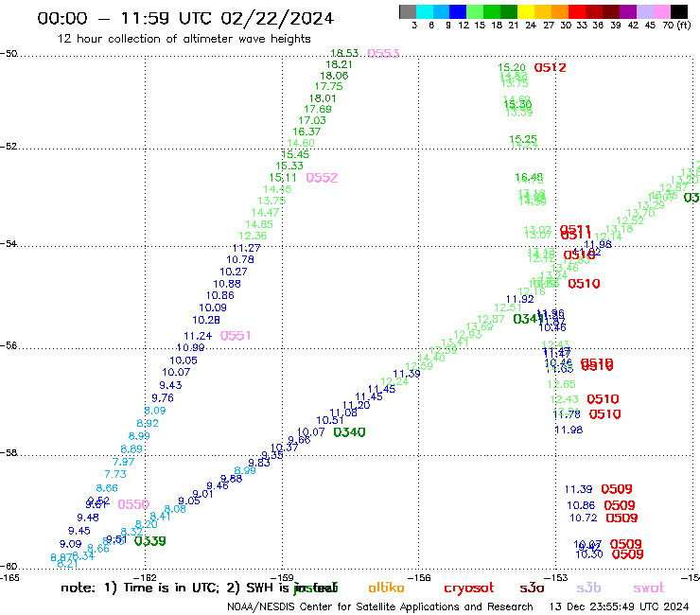
Task: Click the 10.72 wave height value
Action: (584, 518)
